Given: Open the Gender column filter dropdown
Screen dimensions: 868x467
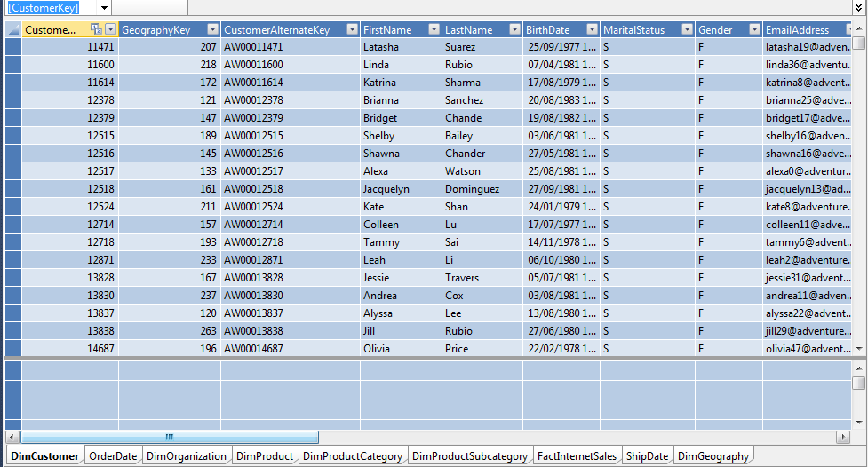Looking at the screenshot, I should point(753,29).
